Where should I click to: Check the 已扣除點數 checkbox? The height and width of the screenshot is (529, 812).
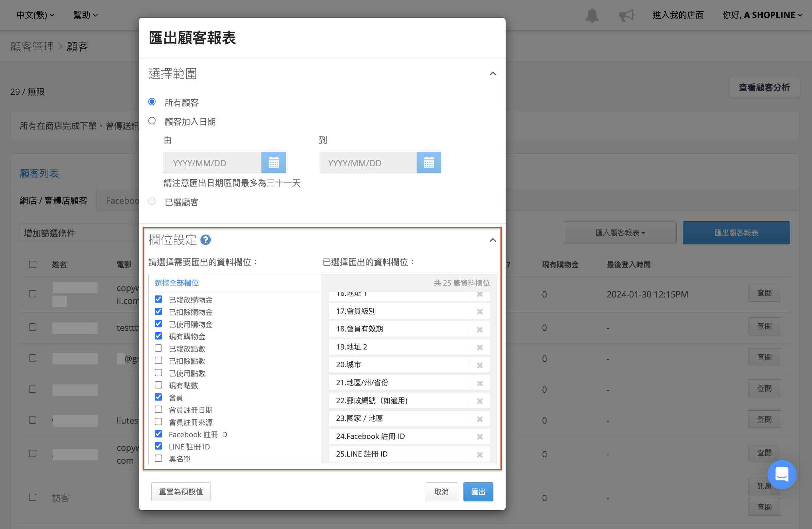click(x=158, y=360)
